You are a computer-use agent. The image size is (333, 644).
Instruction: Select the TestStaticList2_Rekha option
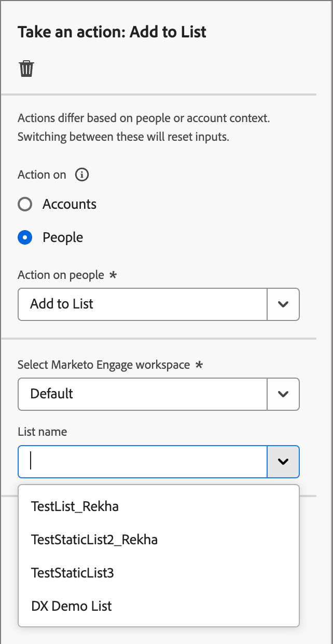coord(94,540)
